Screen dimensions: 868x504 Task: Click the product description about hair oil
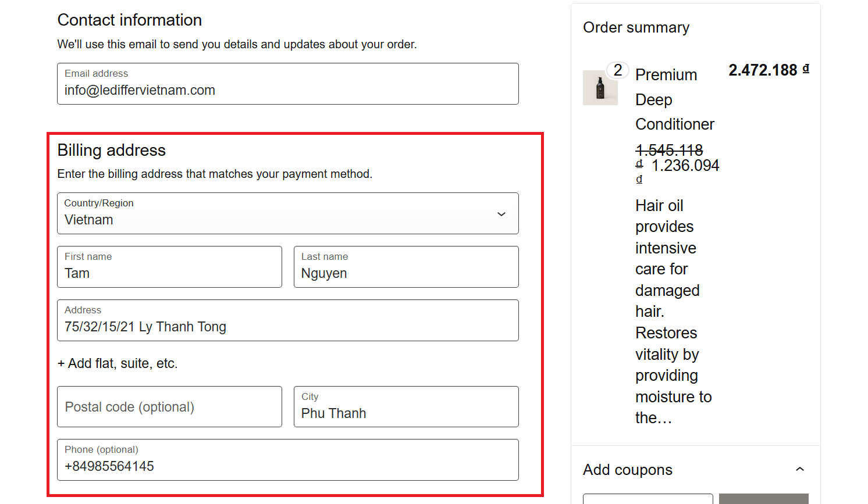[673, 312]
